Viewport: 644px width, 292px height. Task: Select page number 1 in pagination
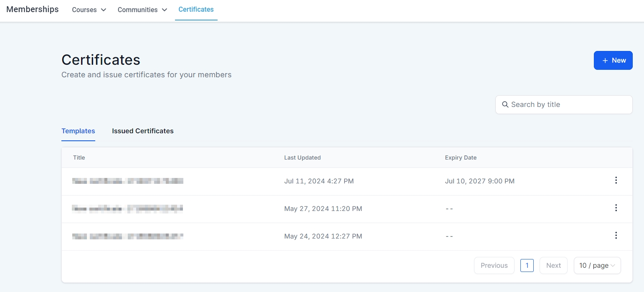pyautogui.click(x=527, y=265)
